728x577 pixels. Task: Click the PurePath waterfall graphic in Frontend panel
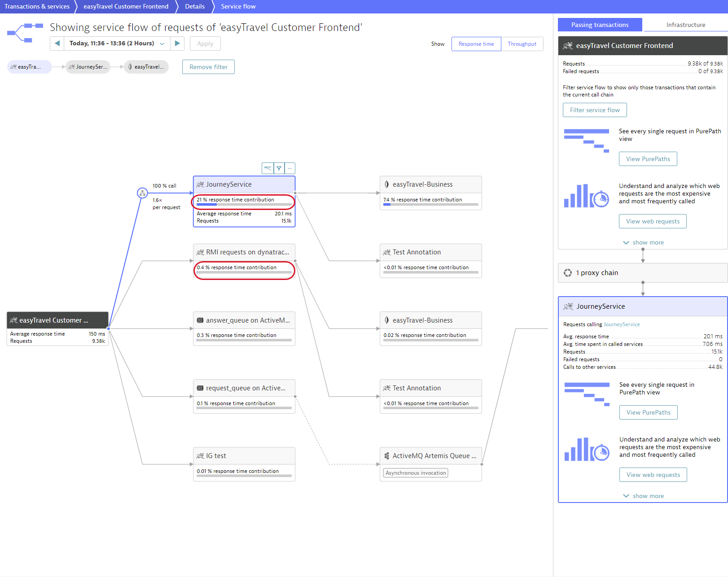[x=587, y=141]
